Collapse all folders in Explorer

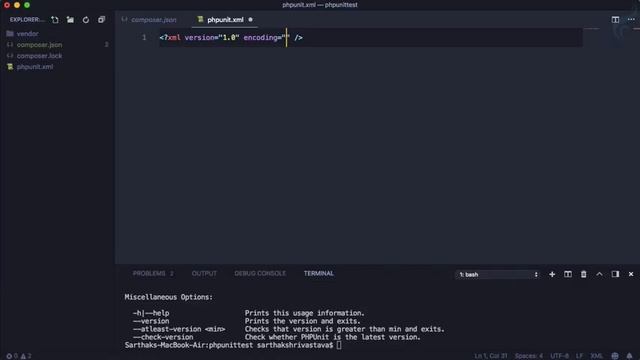click(x=101, y=20)
